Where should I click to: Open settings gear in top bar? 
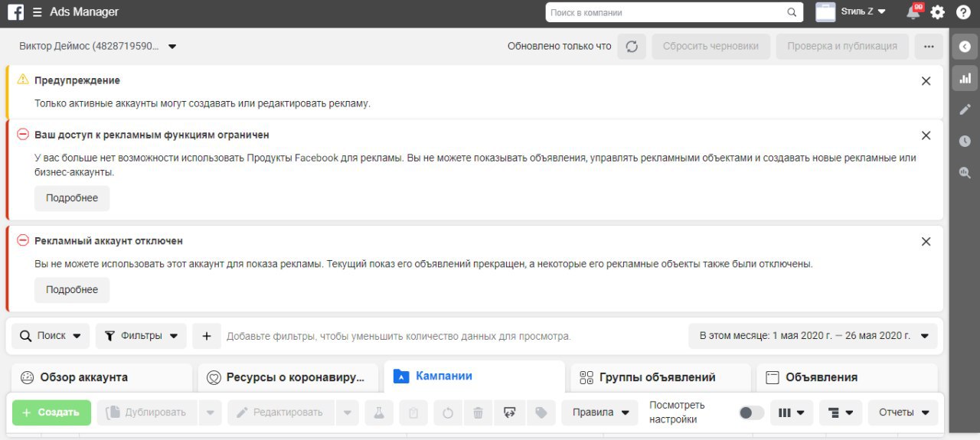(938, 12)
